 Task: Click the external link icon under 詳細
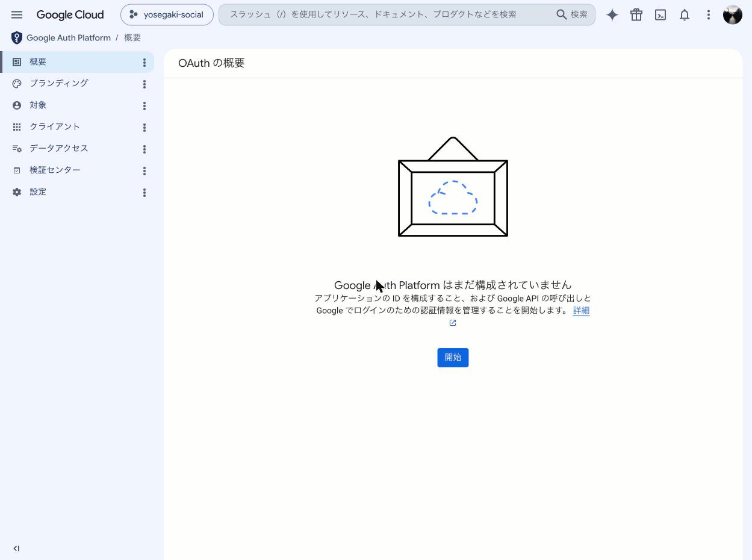pos(453,323)
